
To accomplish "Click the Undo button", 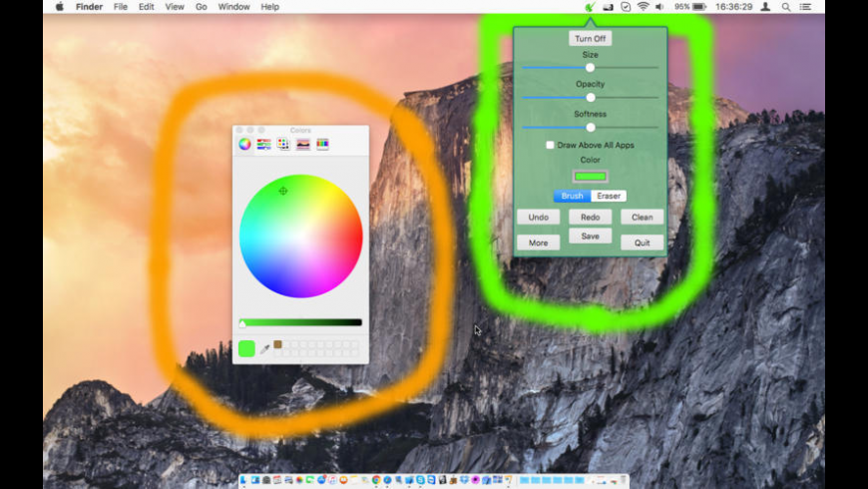I will coord(538,218).
